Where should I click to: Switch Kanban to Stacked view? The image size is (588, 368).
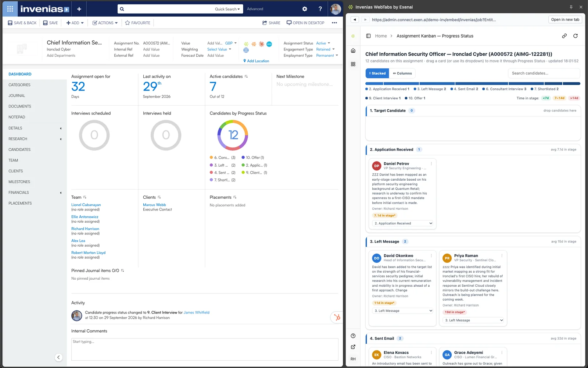coord(377,73)
